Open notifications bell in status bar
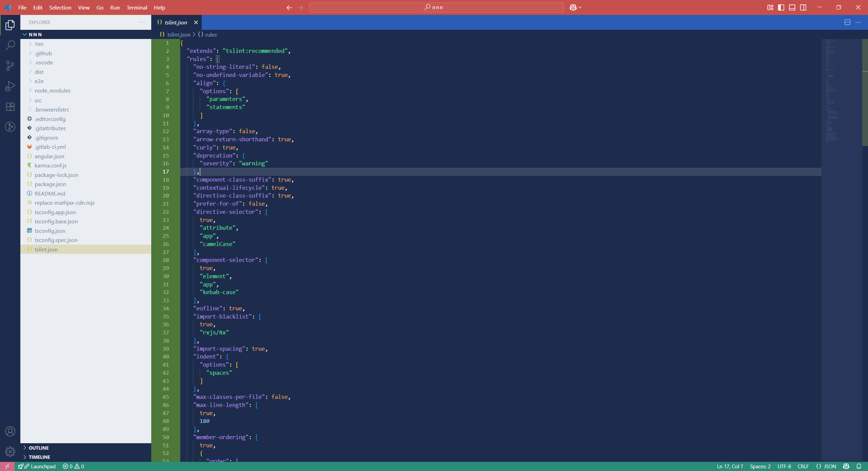This screenshot has height=471, width=868. point(859,466)
